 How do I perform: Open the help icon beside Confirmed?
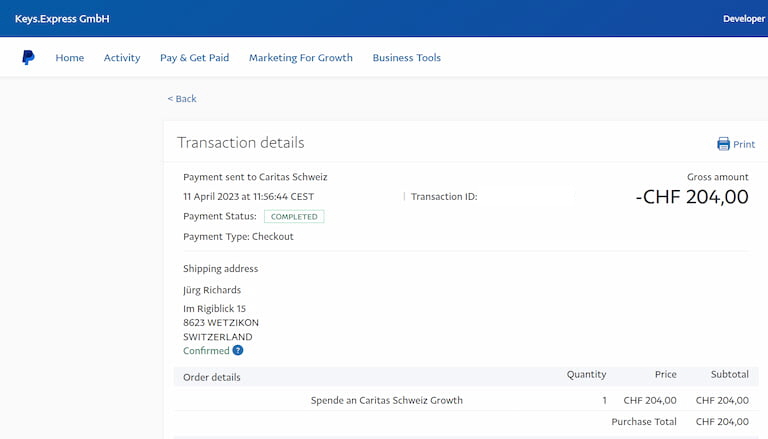[238, 351]
